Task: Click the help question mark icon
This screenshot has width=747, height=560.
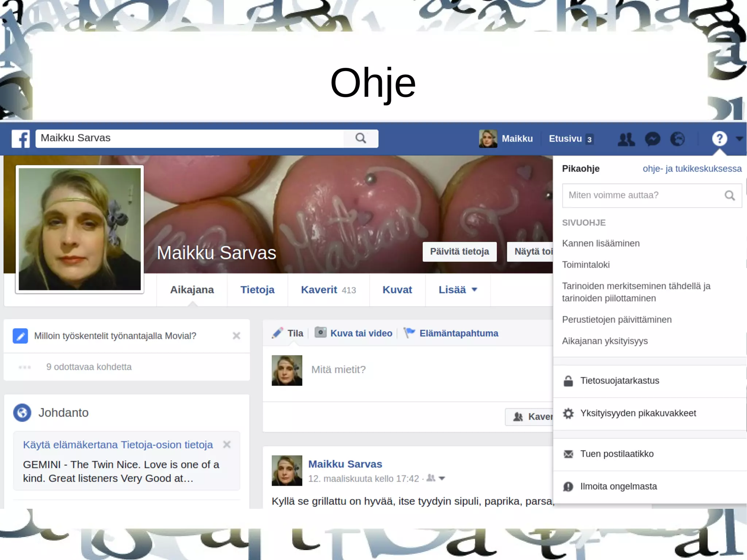Action: [x=719, y=139]
